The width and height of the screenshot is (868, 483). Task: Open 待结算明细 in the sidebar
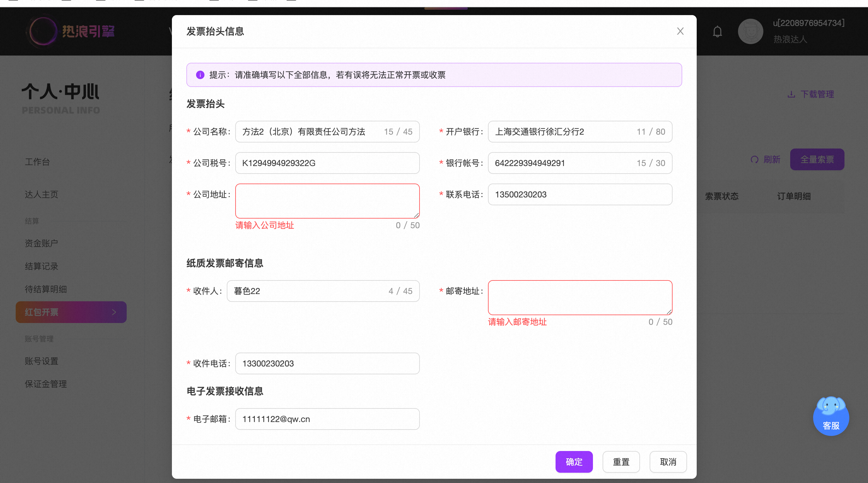pos(46,289)
